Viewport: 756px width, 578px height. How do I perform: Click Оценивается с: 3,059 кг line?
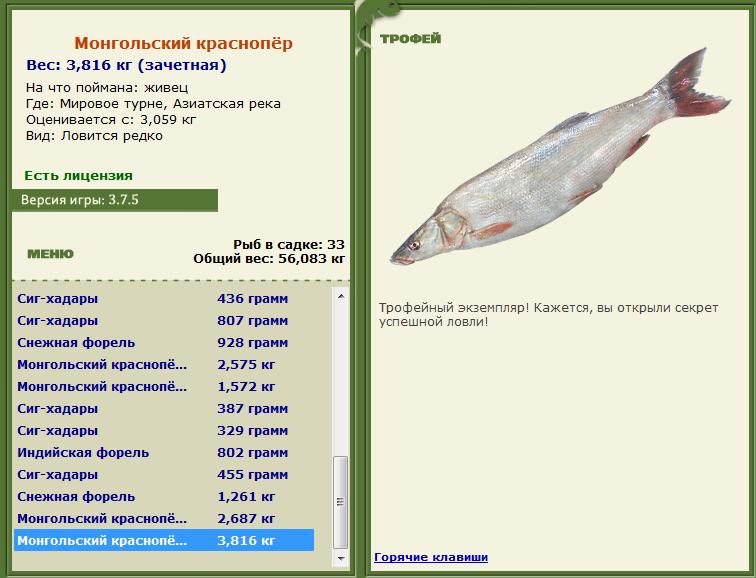(x=111, y=120)
